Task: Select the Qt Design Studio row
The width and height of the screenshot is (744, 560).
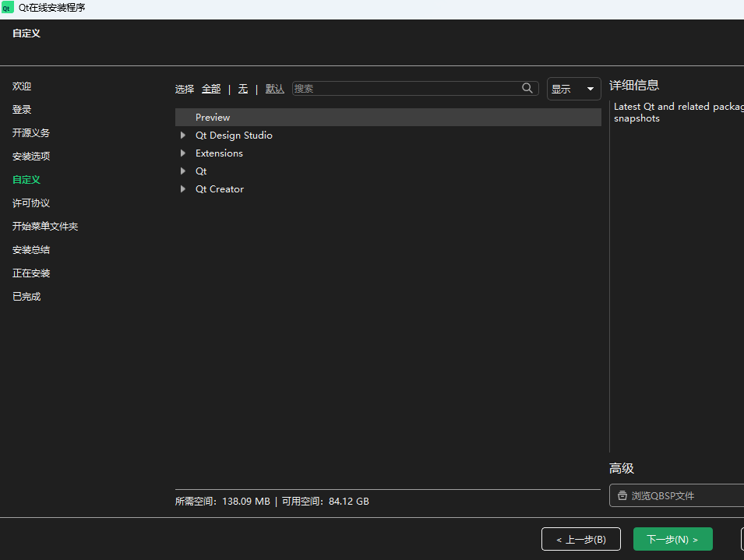Action: point(388,136)
